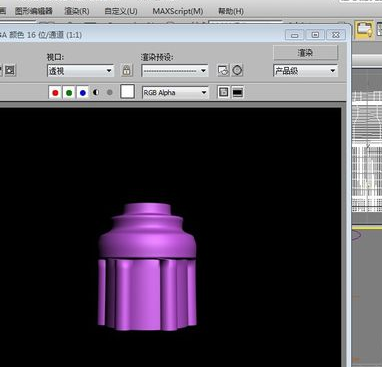382x367 pixels.
Task: Open the MAXScript(M) menu
Action: pyautogui.click(x=178, y=11)
